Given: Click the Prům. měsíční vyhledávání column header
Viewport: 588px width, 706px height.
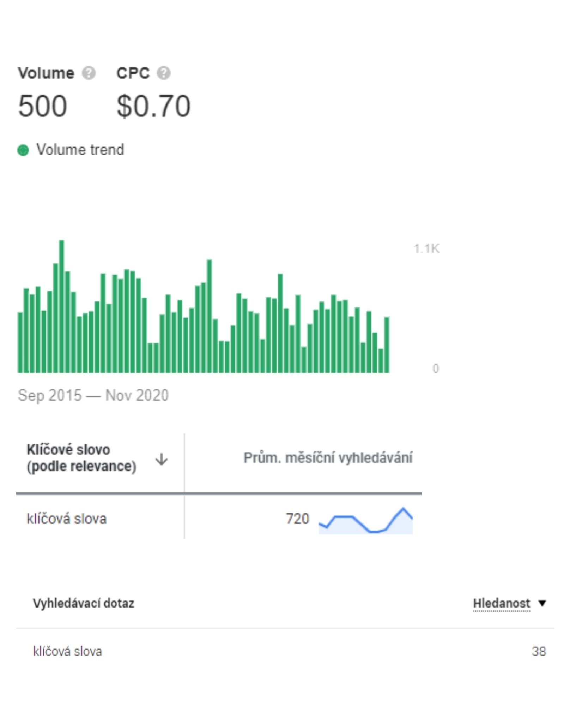Looking at the screenshot, I should [328, 458].
